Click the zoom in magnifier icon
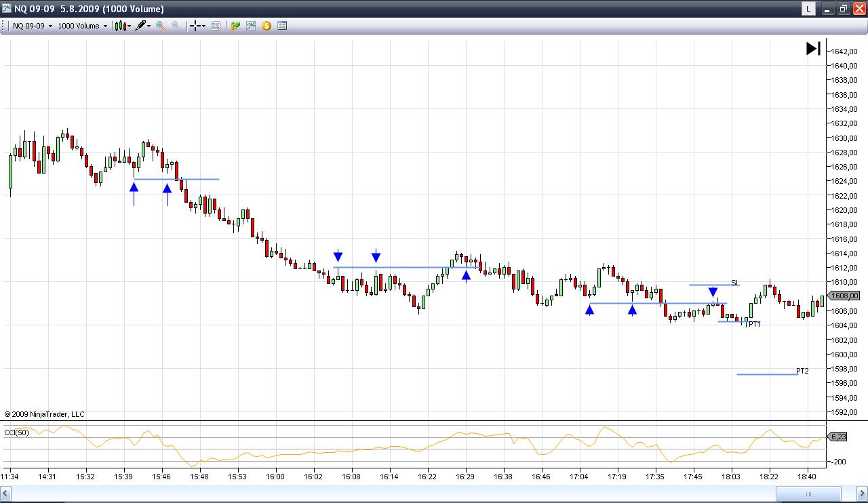The image size is (868, 503). click(161, 26)
